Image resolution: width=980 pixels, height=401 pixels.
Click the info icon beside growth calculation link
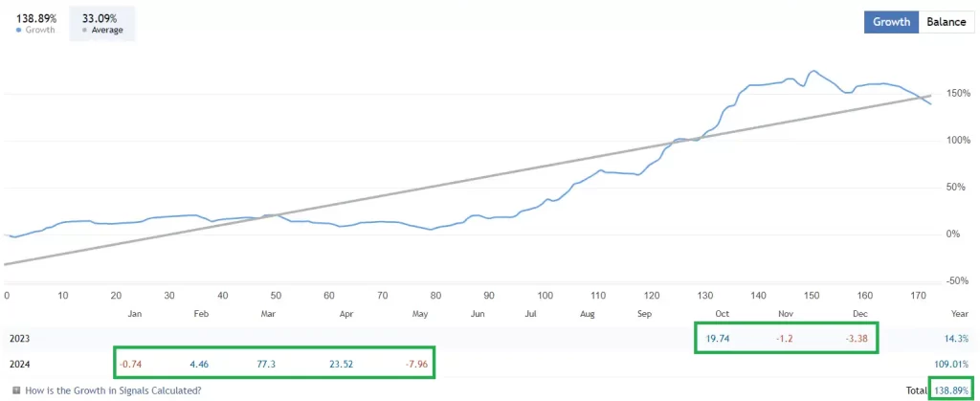tap(16, 390)
